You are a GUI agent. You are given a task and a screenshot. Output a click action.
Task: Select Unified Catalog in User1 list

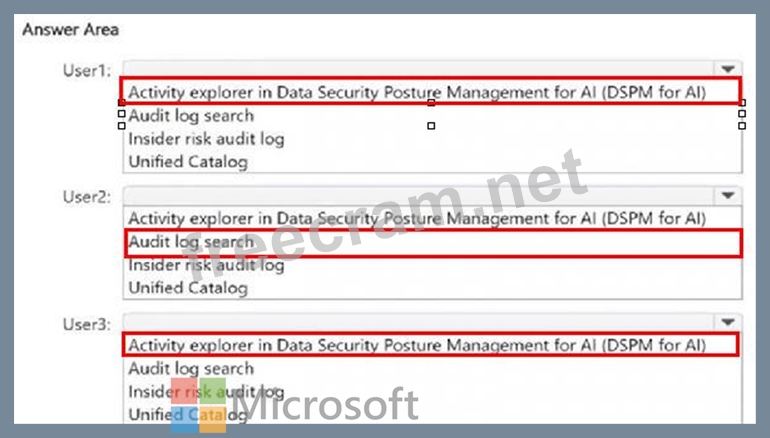coord(188,161)
